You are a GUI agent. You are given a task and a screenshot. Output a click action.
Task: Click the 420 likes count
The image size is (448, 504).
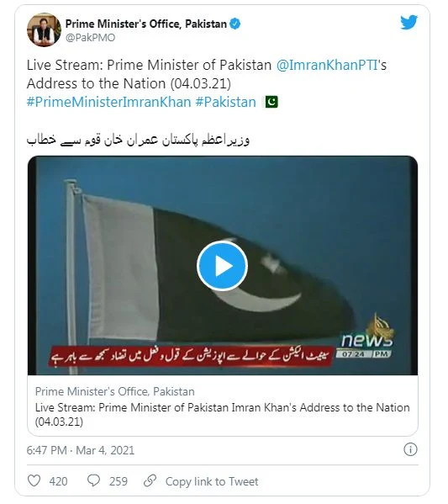pos(59,481)
